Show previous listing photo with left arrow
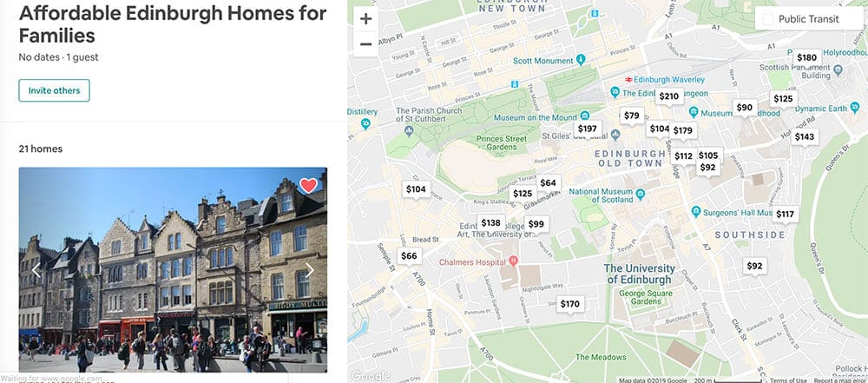 [x=36, y=270]
